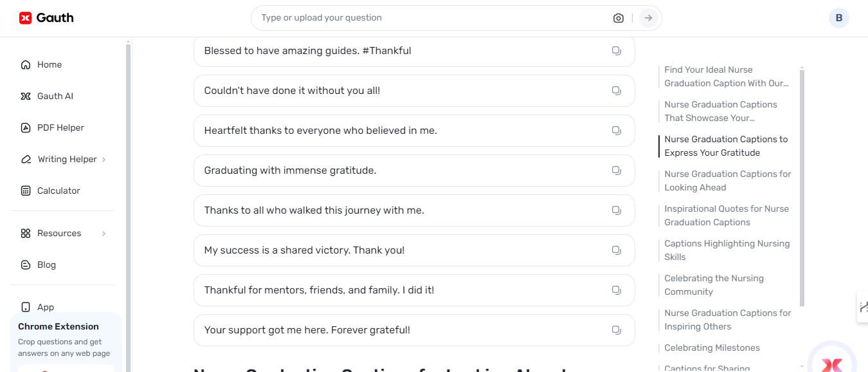Open "Inspirational Quotes for Nurse Graduation Captions" link

(727, 215)
